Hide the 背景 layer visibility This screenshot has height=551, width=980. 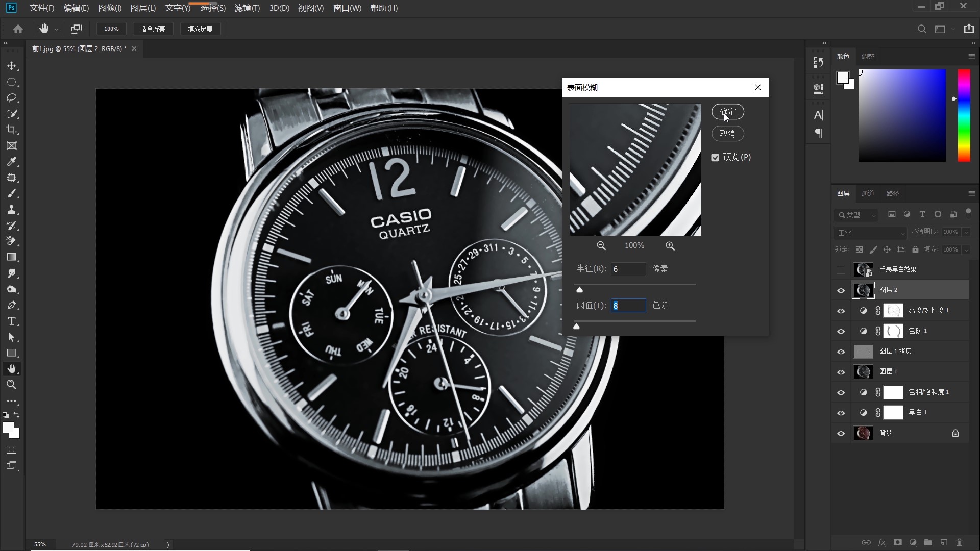(841, 433)
